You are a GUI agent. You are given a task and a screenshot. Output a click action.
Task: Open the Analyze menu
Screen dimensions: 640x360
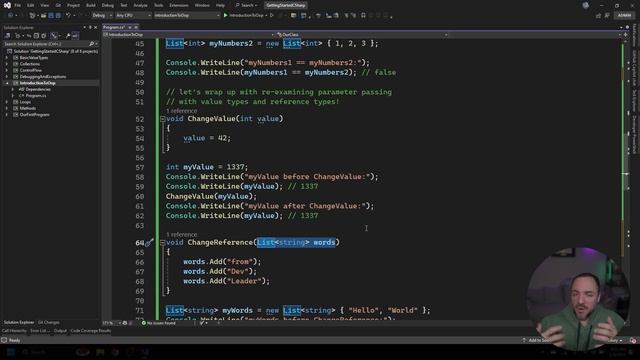coord(140,5)
